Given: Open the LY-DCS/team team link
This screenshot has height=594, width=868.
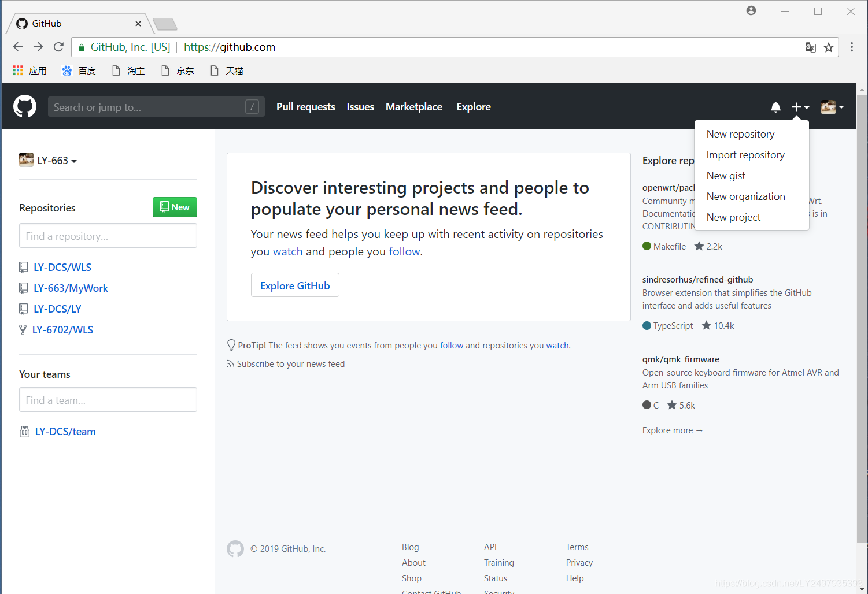Looking at the screenshot, I should [65, 432].
